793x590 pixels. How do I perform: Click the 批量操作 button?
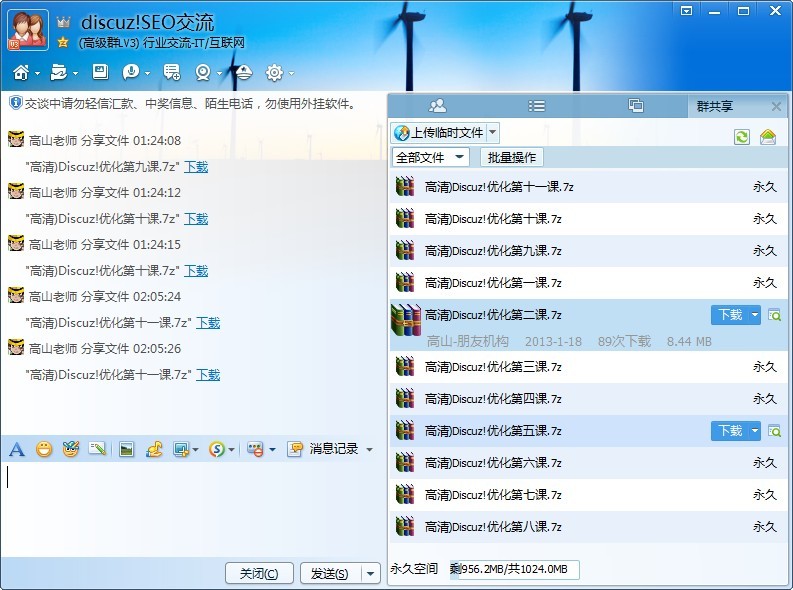[512, 157]
